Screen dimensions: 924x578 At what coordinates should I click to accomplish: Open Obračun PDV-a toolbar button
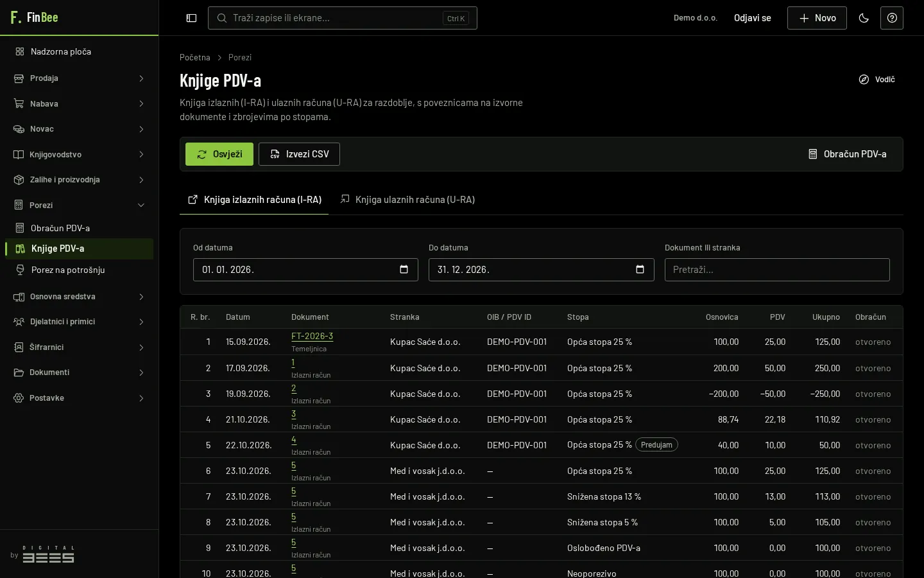point(847,154)
